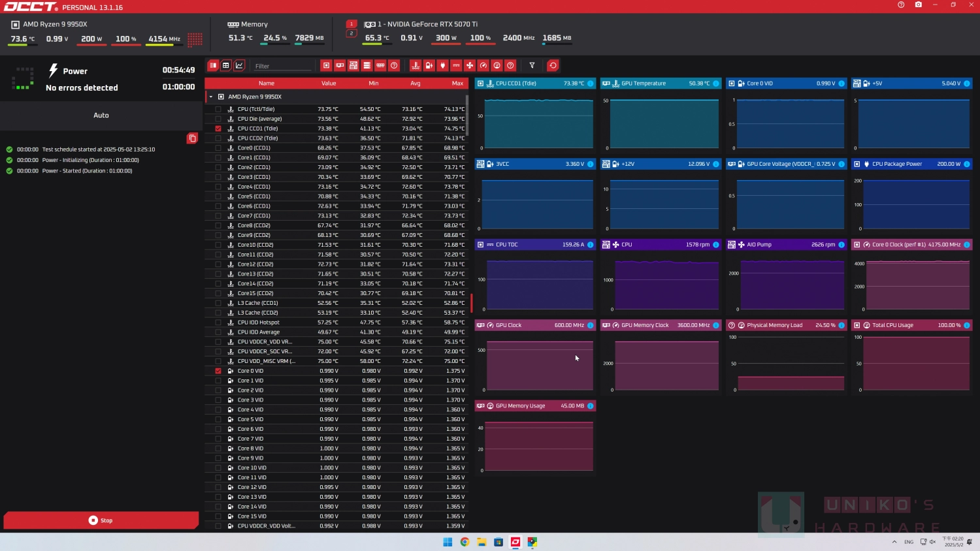Toggle the storage hardware filter icon
The image size is (980, 551).
(367, 65)
